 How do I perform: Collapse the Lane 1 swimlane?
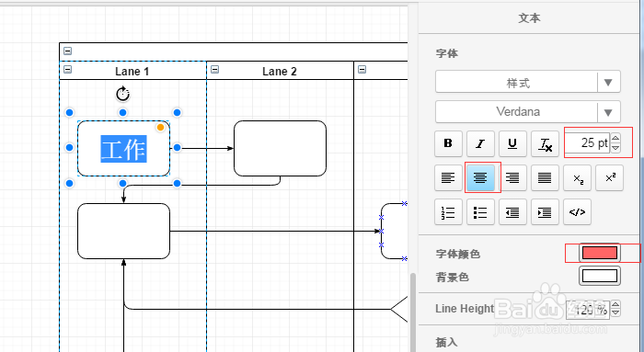click(68, 69)
